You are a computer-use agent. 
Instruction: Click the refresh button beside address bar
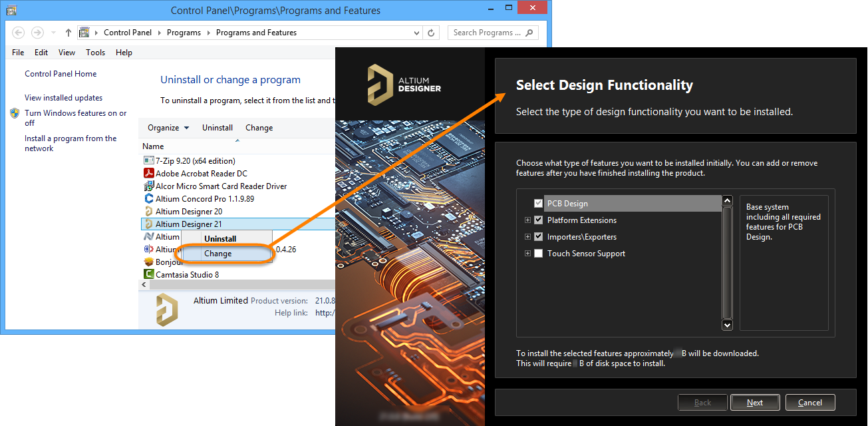point(431,33)
